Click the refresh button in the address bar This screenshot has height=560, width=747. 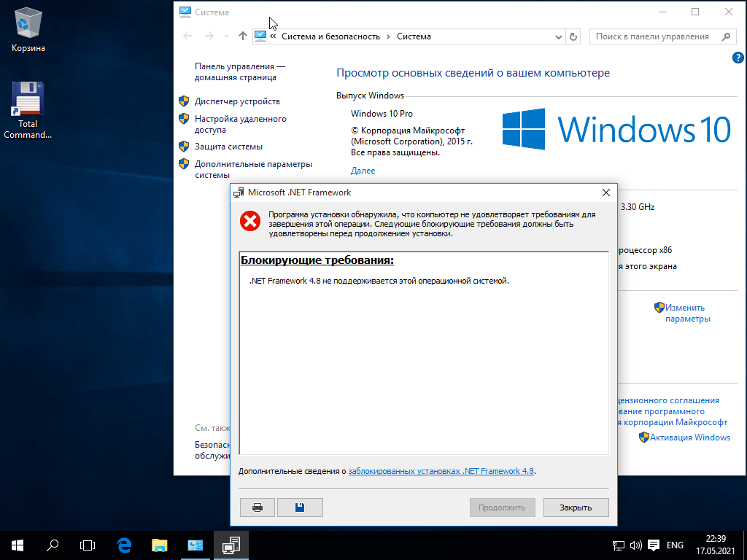pyautogui.click(x=573, y=36)
